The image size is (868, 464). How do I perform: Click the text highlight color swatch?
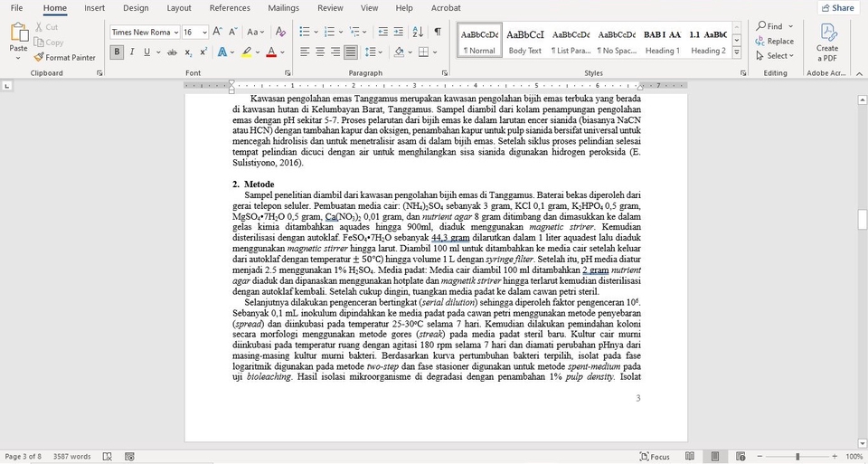pyautogui.click(x=246, y=52)
